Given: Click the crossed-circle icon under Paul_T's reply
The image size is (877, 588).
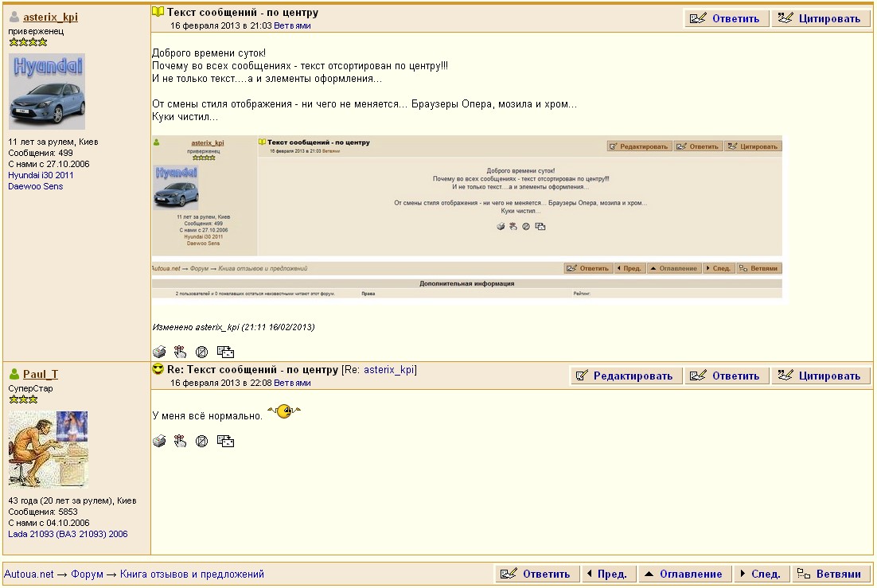Looking at the screenshot, I should pos(201,441).
